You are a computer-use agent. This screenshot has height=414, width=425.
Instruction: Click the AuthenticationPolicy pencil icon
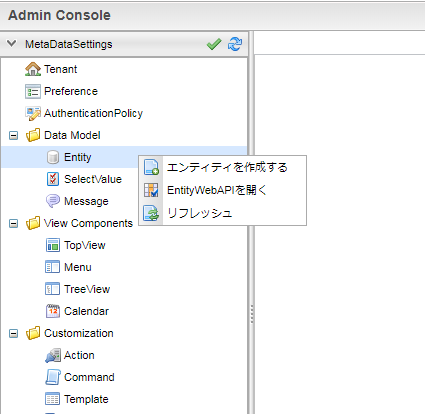(33, 113)
